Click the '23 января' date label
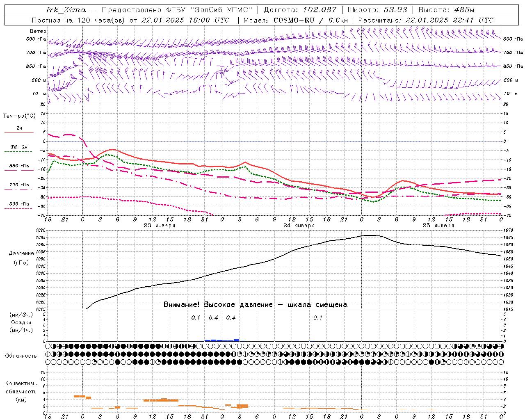The height and width of the screenshot is (420, 525). [160, 226]
